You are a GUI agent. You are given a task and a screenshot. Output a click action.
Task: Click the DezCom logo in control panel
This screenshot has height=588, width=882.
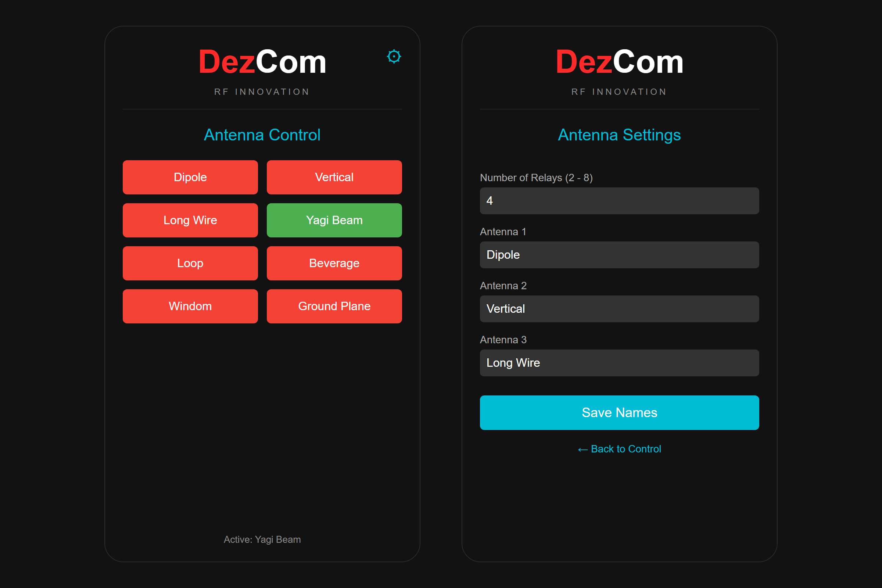tap(262, 62)
